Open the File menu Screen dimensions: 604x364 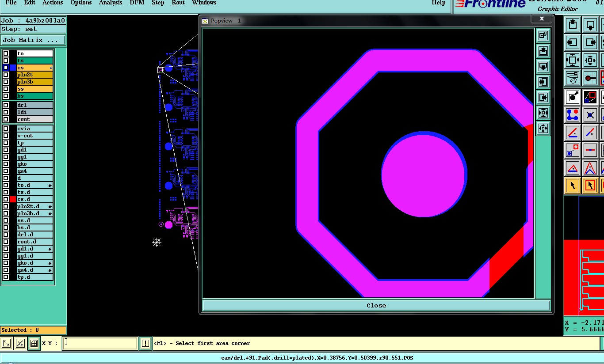(x=11, y=3)
